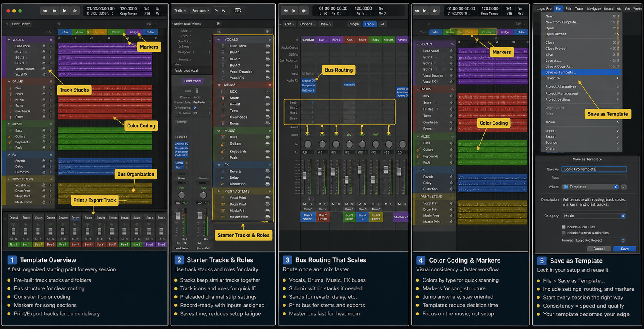This screenshot has width=644, height=329.
Task: Enable the Include Audio Files checkbox
Action: [x=563, y=227]
